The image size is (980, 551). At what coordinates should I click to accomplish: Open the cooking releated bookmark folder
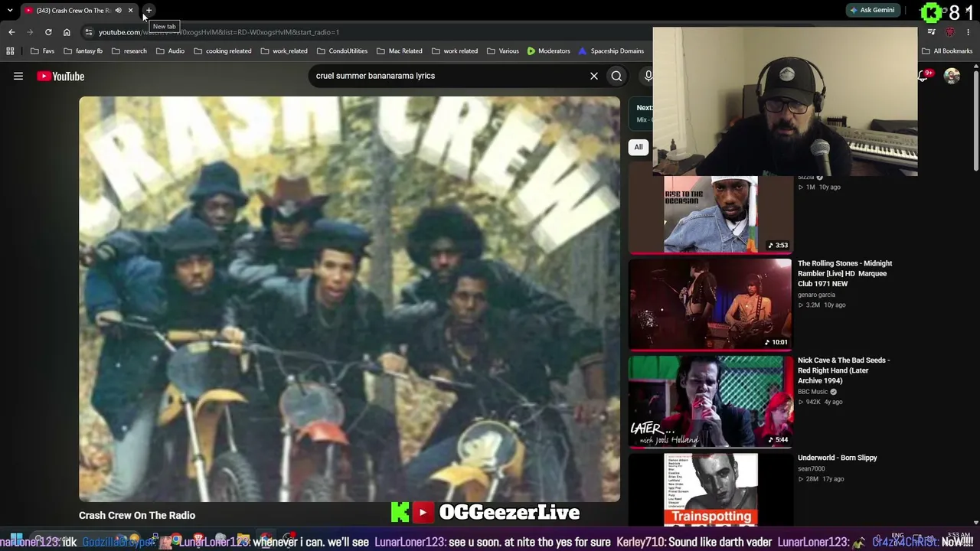coord(222,51)
